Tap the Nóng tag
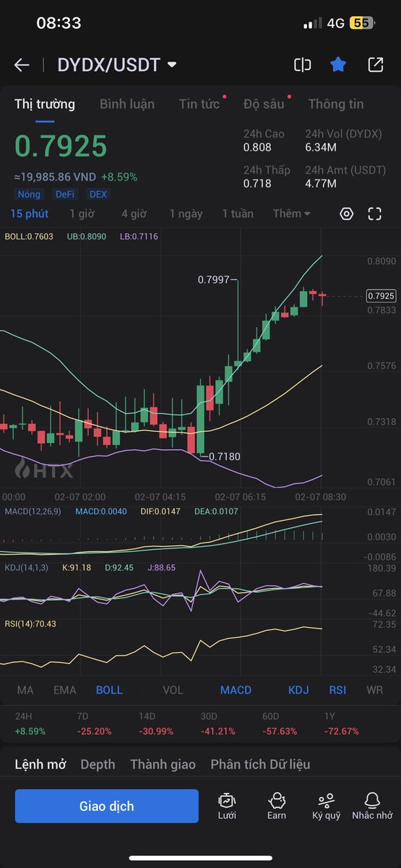Screen dimensions: 401x868 click(x=30, y=194)
